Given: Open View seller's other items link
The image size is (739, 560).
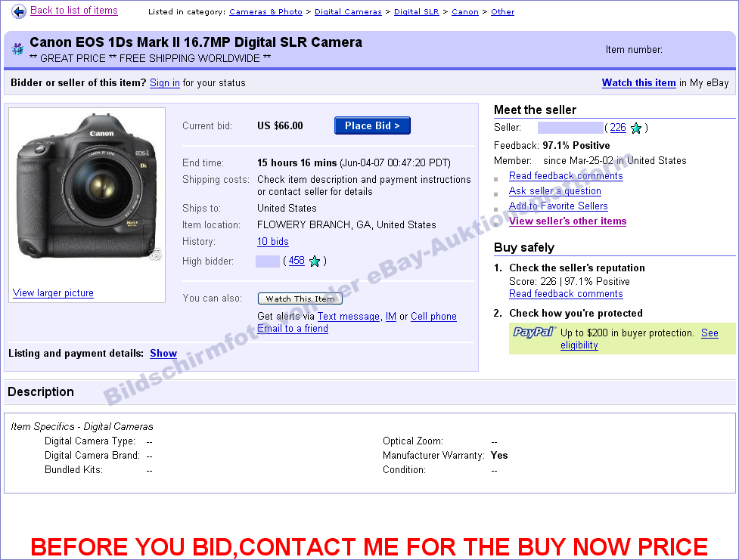Looking at the screenshot, I should tap(567, 221).
